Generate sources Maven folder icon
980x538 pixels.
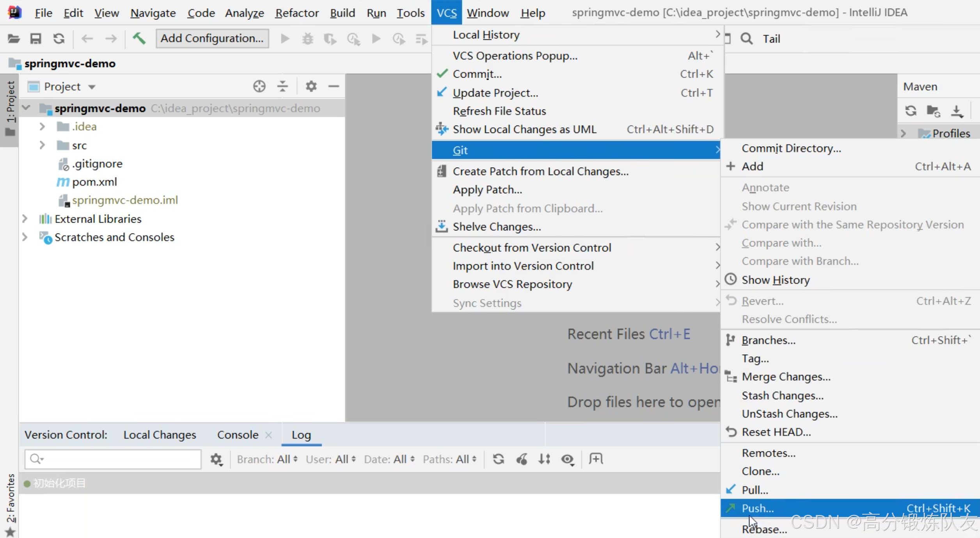(x=934, y=111)
